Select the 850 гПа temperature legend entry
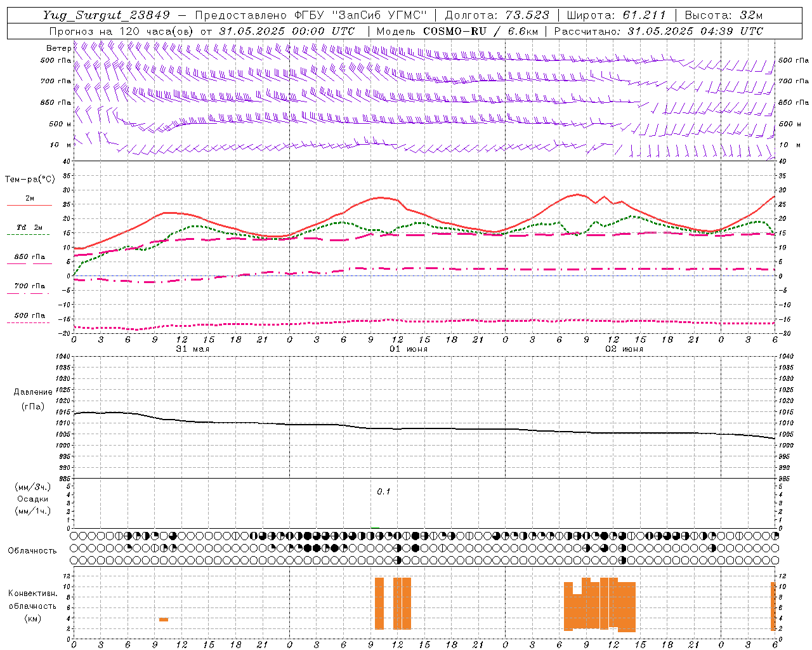 29,260
